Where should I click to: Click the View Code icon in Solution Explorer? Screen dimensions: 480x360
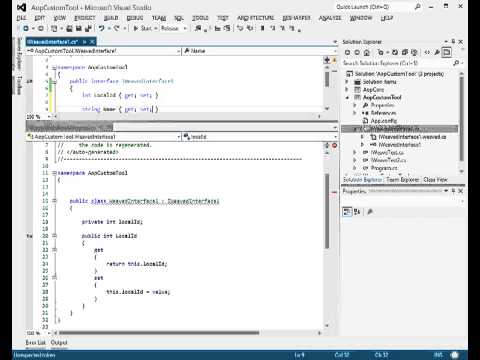click(427, 52)
